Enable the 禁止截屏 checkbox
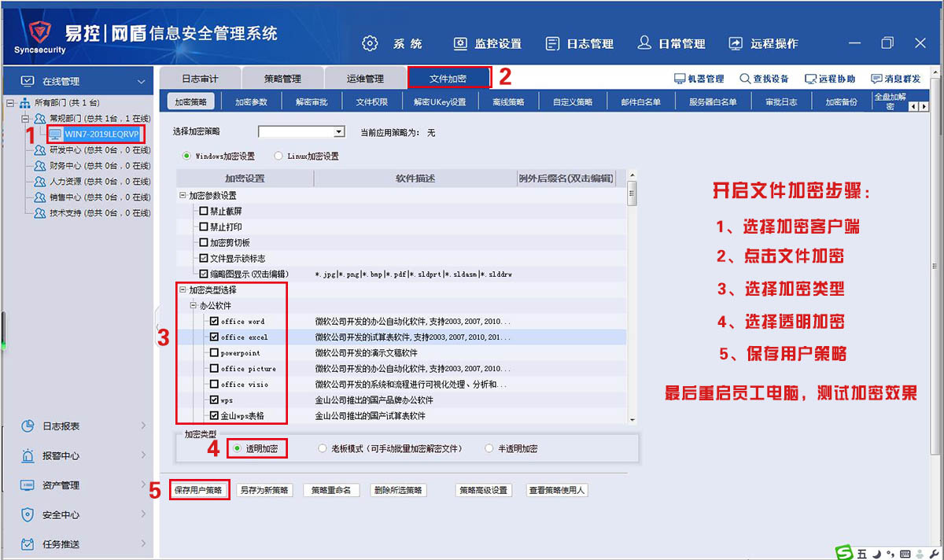Screen dimensions: 944x560 coord(204,211)
